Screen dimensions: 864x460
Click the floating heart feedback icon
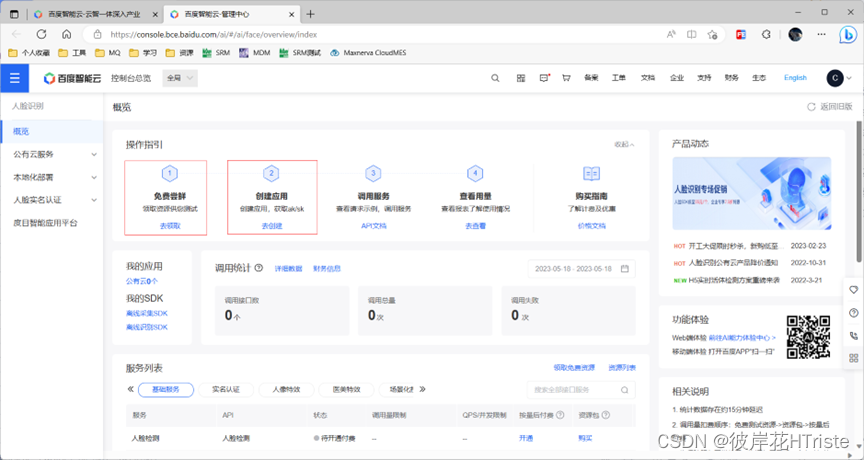[x=854, y=290]
